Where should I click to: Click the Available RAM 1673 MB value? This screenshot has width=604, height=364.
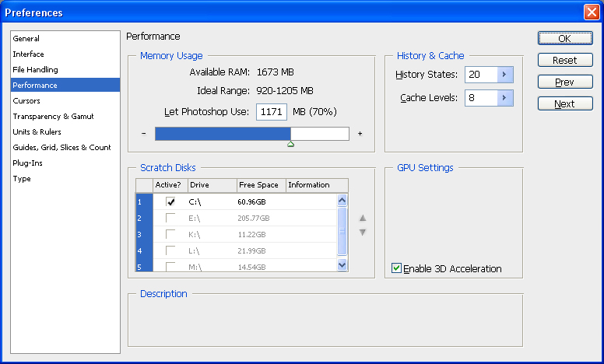[275, 72]
